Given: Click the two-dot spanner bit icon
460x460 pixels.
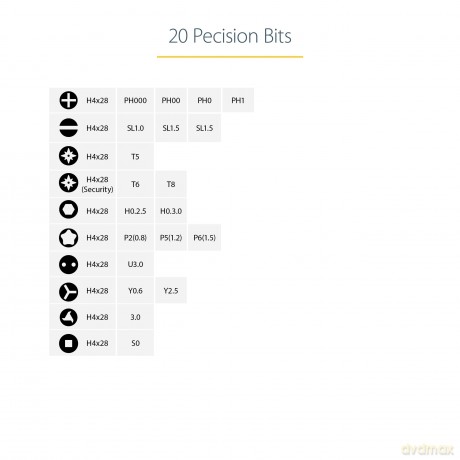Looking at the screenshot, I should click(x=69, y=265).
